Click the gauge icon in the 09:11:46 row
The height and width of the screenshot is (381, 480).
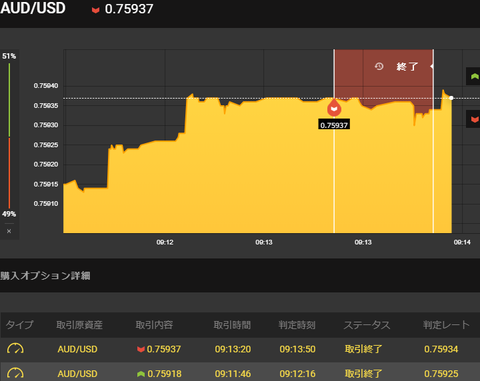click(x=15, y=373)
